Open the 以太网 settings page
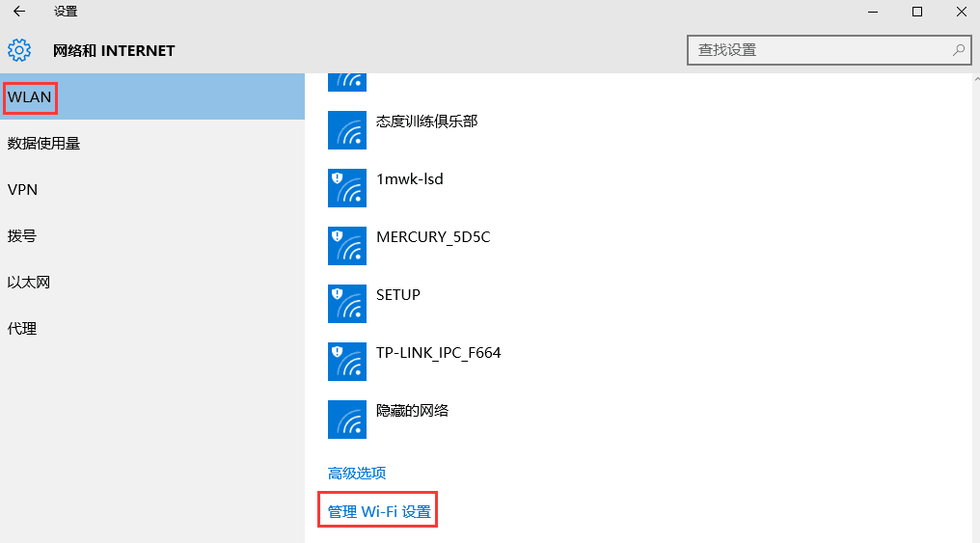The width and height of the screenshot is (980, 543). pos(152,282)
